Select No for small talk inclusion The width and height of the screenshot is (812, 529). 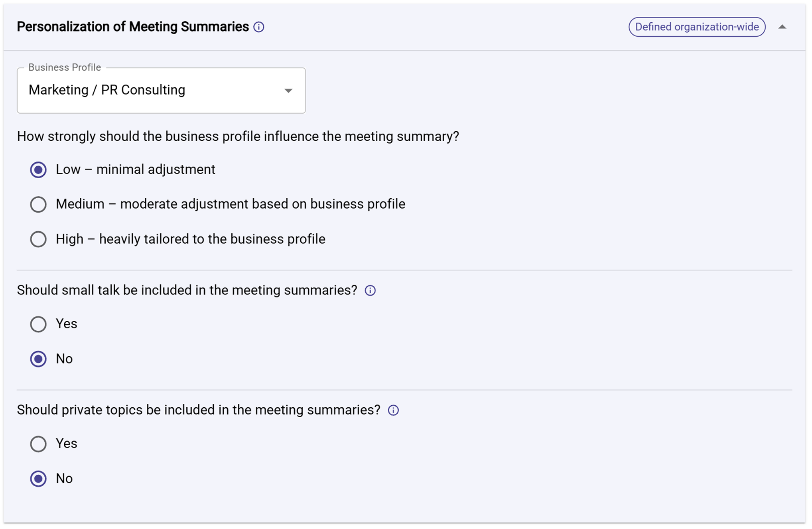click(38, 359)
